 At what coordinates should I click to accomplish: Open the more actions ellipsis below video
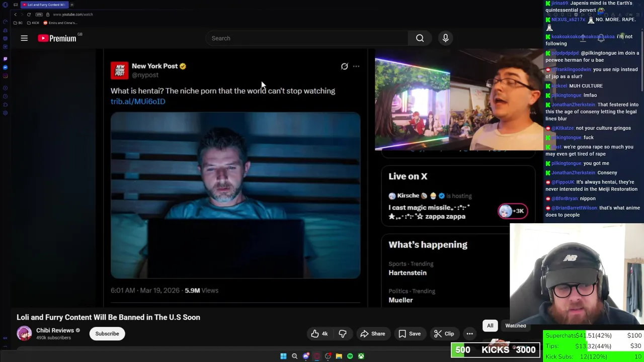pos(469,333)
